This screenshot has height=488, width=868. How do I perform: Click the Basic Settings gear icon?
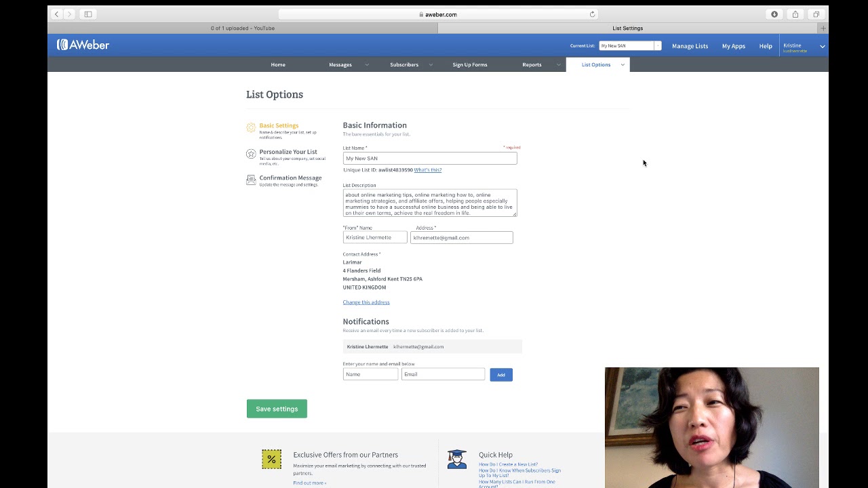click(251, 127)
